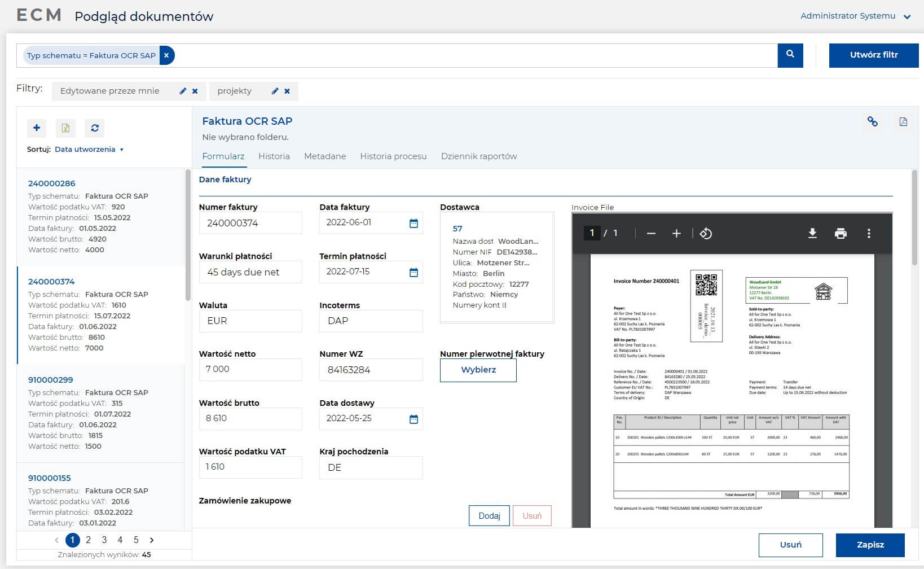This screenshot has width=924, height=569.
Task: Click the Warunki płatności field
Action: coord(250,272)
